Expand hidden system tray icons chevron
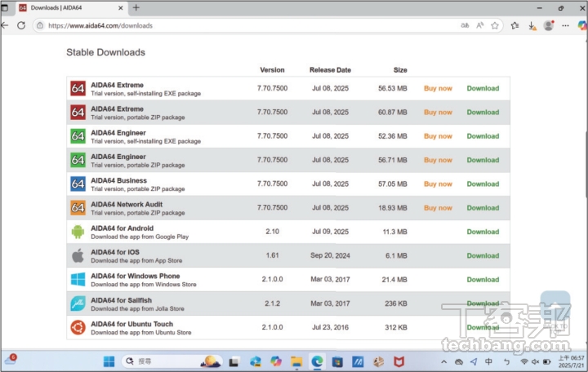Image resolution: width=588 pixels, height=372 pixels. [x=446, y=361]
